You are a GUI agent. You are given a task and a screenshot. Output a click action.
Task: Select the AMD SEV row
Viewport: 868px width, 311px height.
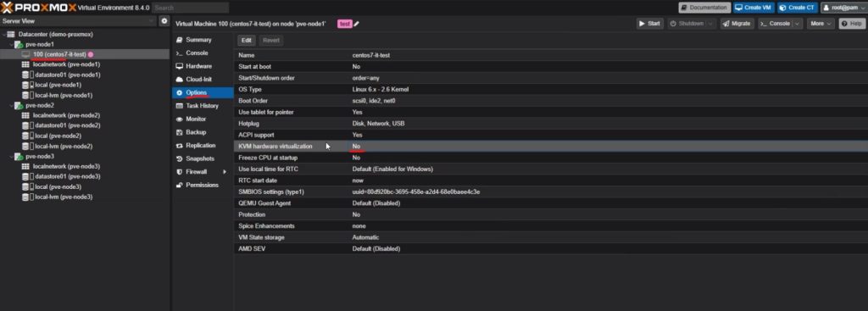(x=550, y=249)
